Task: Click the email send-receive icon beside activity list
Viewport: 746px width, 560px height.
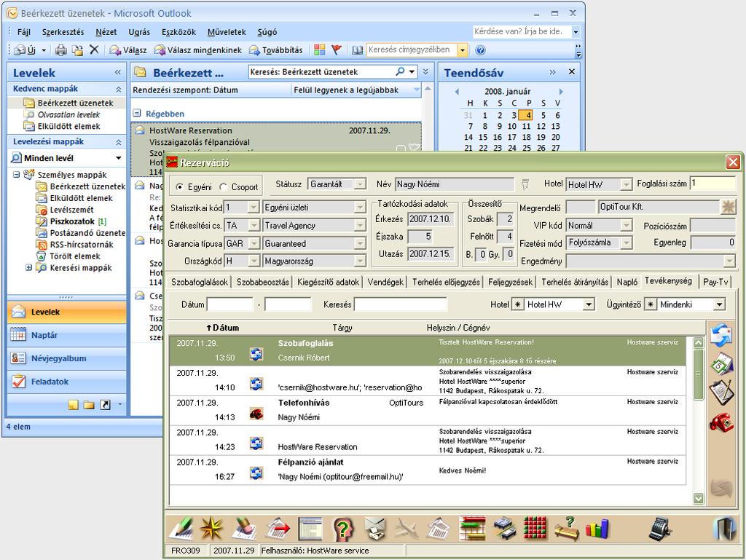Action: pos(722,334)
